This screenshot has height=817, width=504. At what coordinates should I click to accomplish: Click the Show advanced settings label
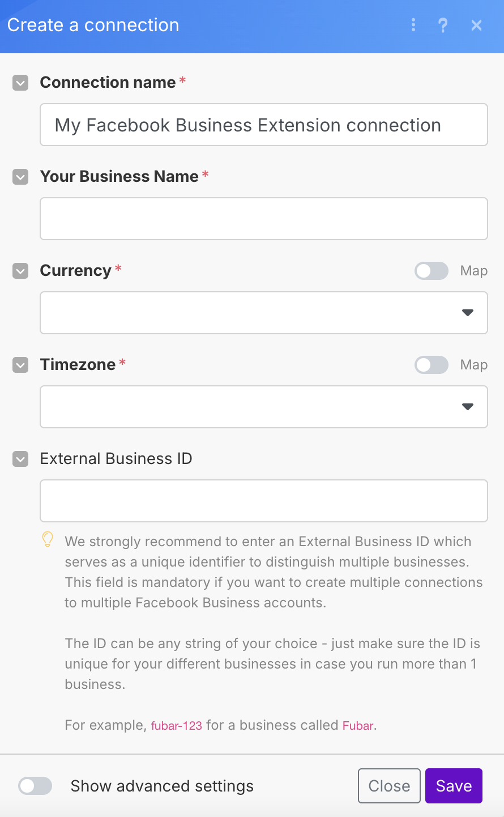[x=162, y=786]
